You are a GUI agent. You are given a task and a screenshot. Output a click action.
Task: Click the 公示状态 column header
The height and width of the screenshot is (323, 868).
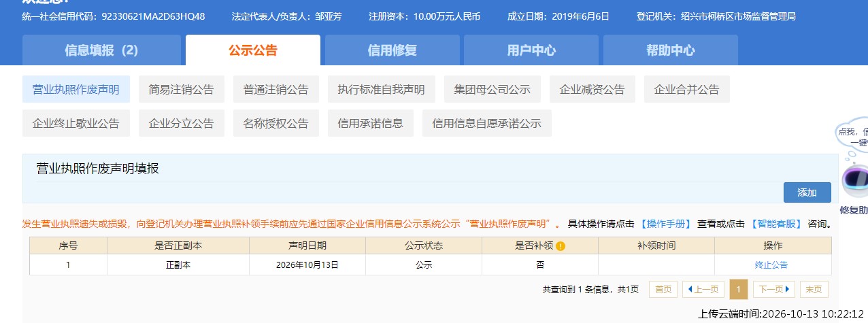click(424, 245)
